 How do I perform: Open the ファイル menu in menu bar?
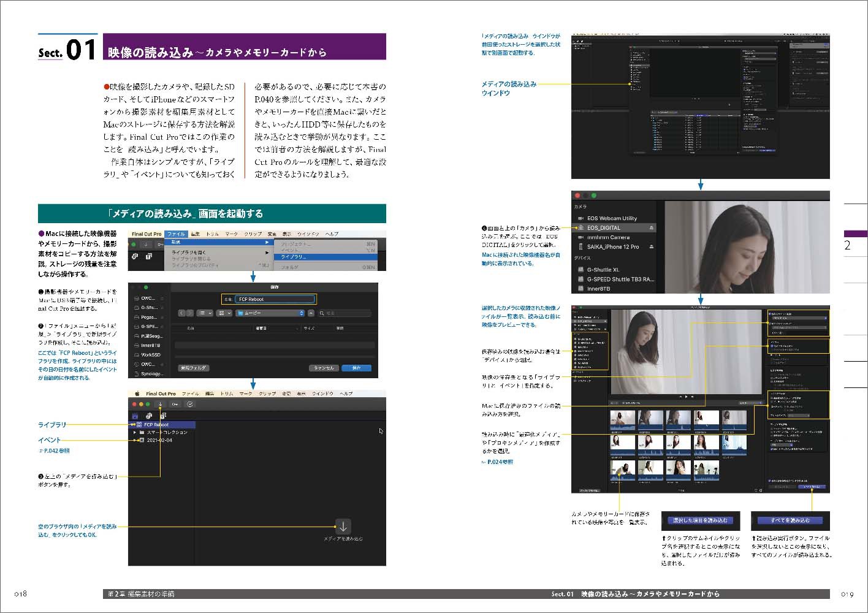pyautogui.click(x=176, y=234)
